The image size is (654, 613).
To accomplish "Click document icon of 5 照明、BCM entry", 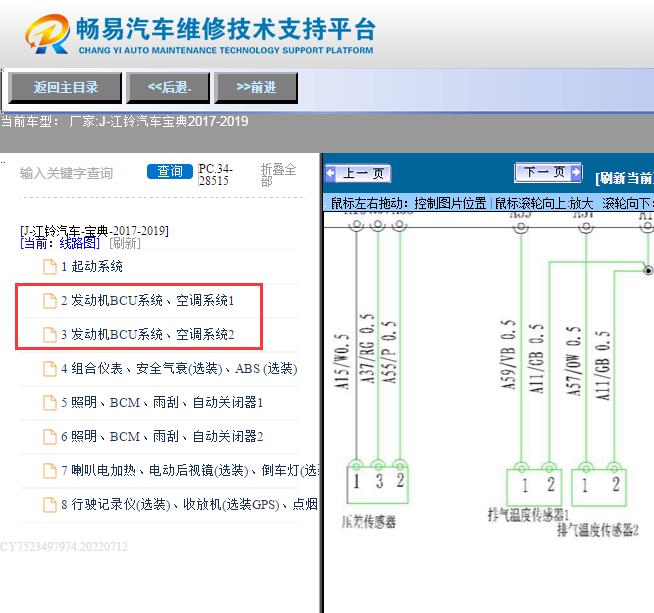I will [x=50, y=402].
